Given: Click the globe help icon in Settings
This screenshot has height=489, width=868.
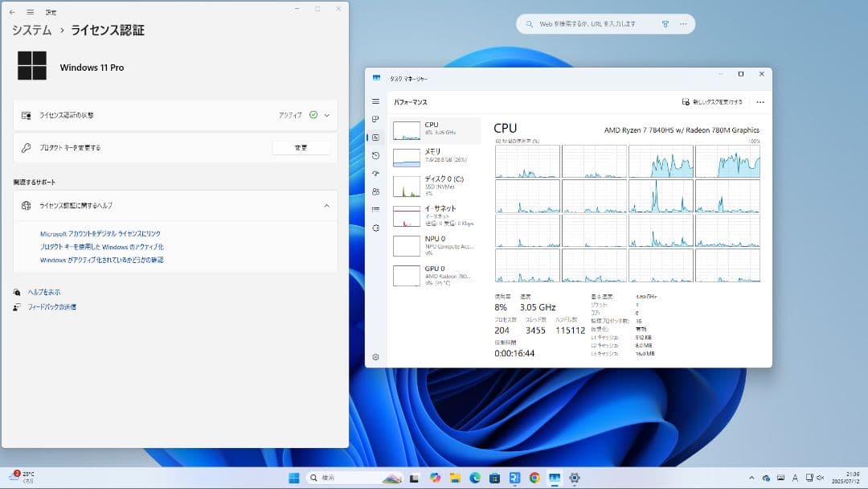Looking at the screenshot, I should point(26,205).
